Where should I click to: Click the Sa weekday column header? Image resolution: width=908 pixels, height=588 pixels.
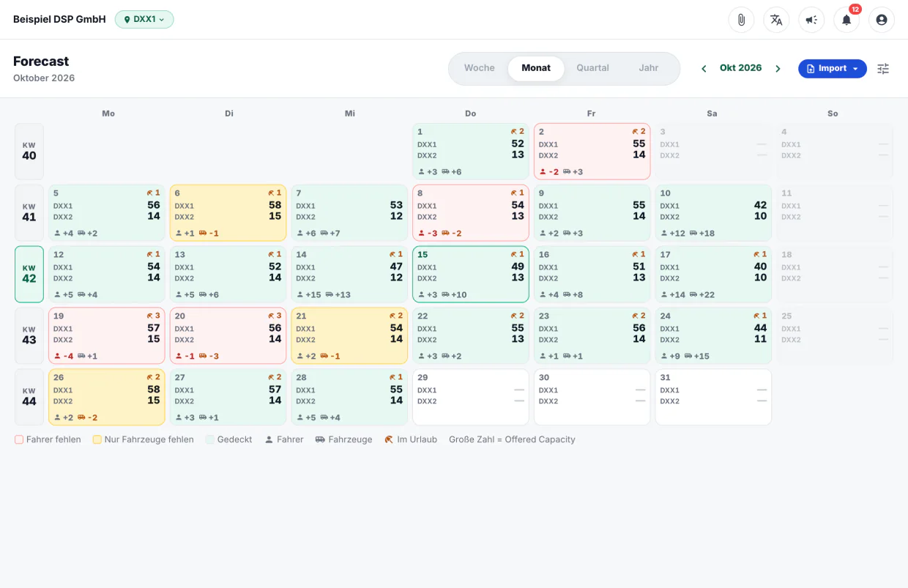pos(712,113)
